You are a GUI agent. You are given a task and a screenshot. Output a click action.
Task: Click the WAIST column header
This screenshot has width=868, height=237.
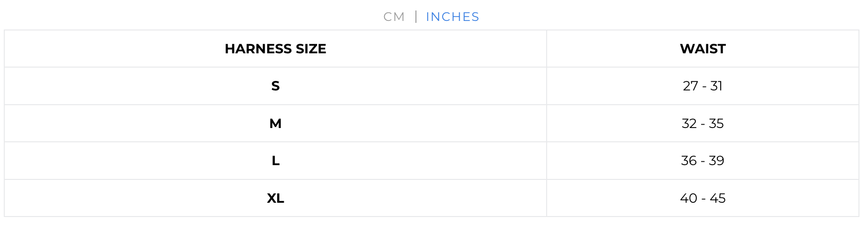point(703,49)
